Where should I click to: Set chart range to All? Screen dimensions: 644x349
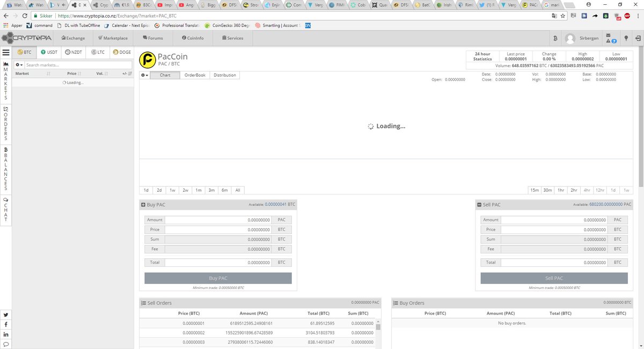pos(238,190)
